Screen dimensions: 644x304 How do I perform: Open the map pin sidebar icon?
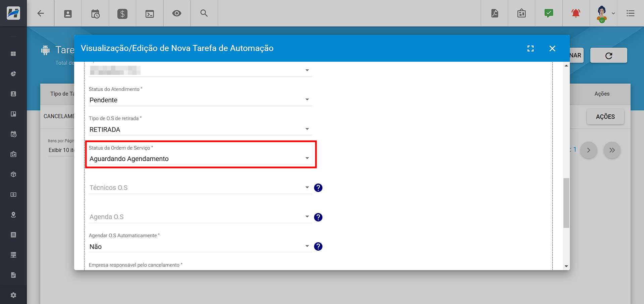[13, 215]
